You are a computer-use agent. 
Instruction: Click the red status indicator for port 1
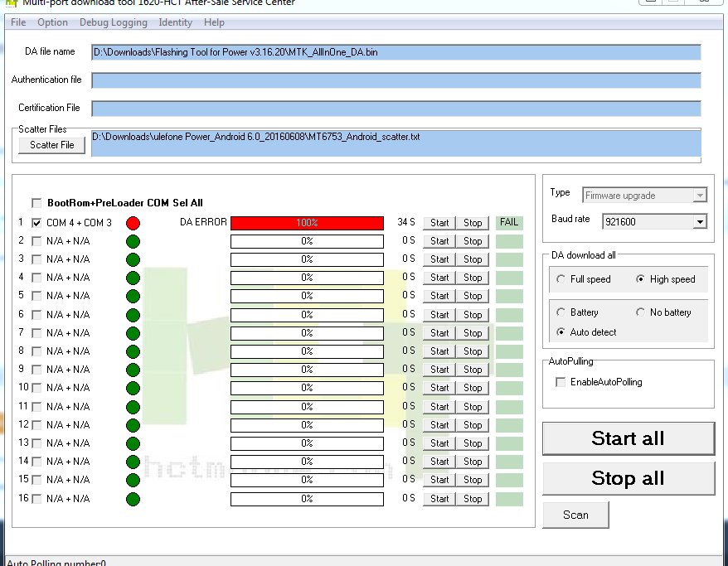tap(133, 223)
